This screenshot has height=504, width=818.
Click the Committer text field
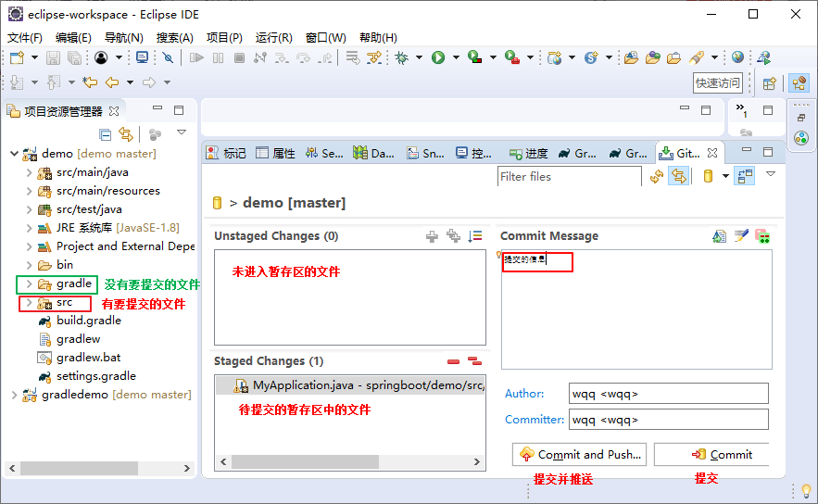tap(668, 420)
